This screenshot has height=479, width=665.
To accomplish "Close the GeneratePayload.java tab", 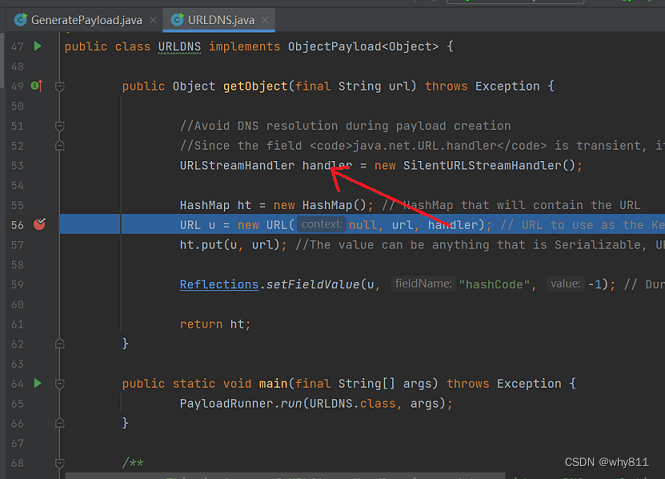I will tap(153, 20).
